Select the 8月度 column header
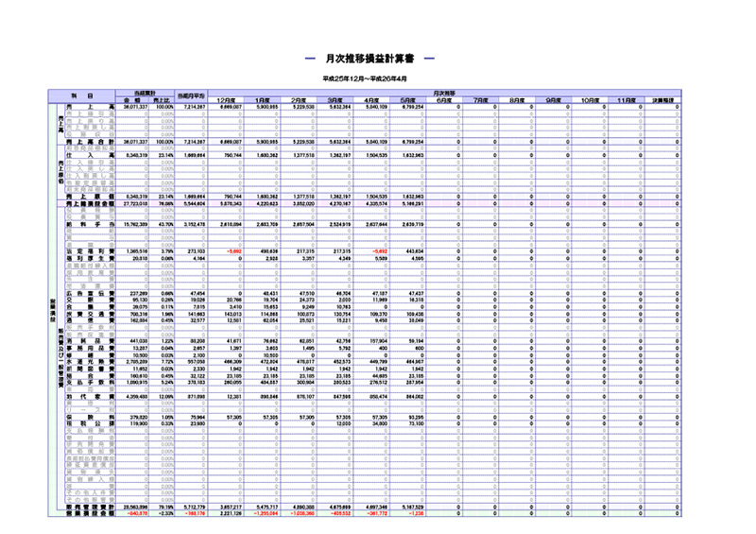The image size is (756, 534). (x=517, y=100)
